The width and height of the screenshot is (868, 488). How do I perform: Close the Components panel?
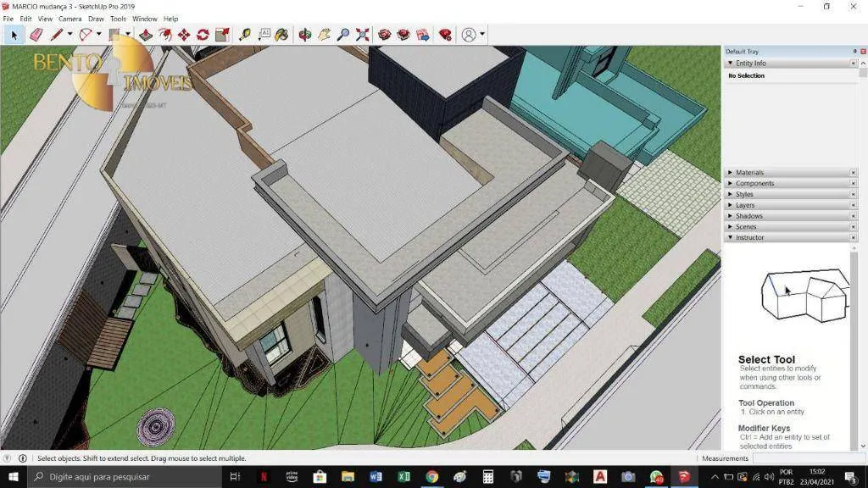[x=853, y=183]
